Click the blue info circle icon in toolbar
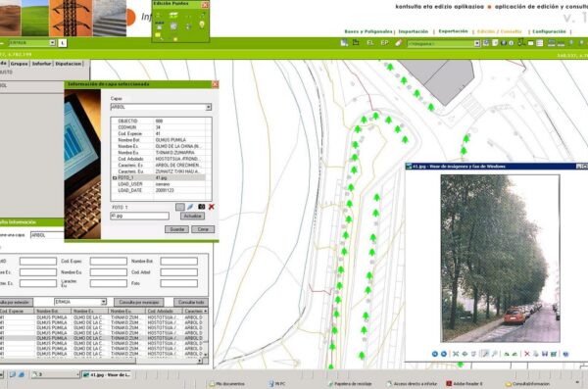 (512, 43)
